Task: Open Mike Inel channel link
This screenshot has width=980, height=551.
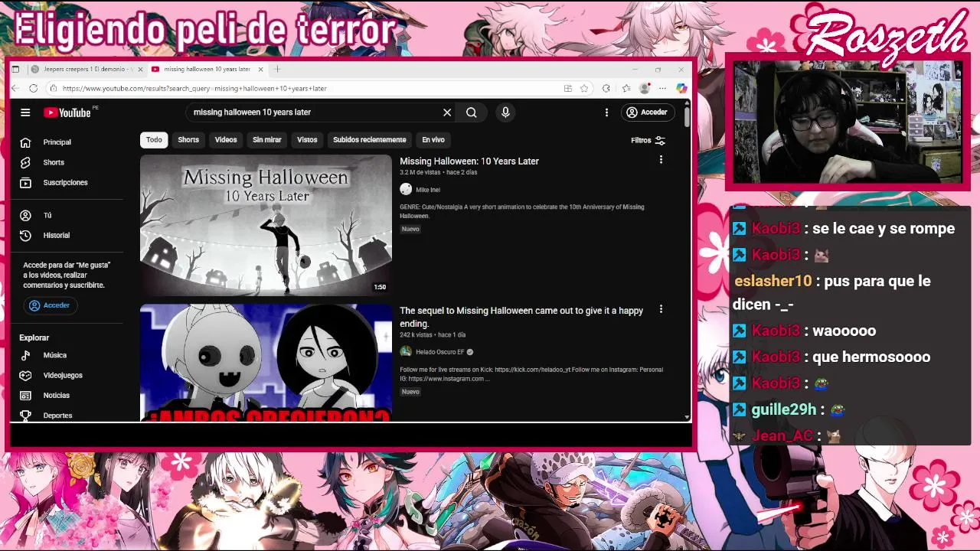Action: click(x=428, y=190)
